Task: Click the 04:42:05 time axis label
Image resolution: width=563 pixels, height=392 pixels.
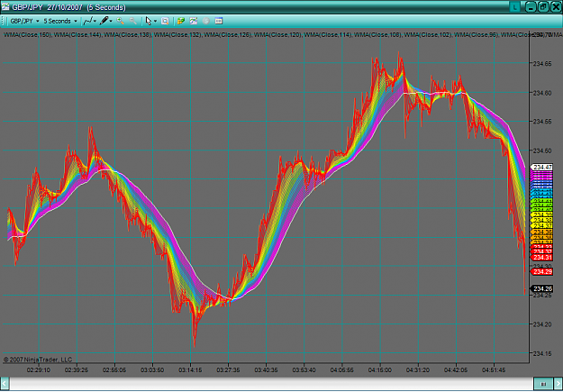Action: (x=456, y=369)
